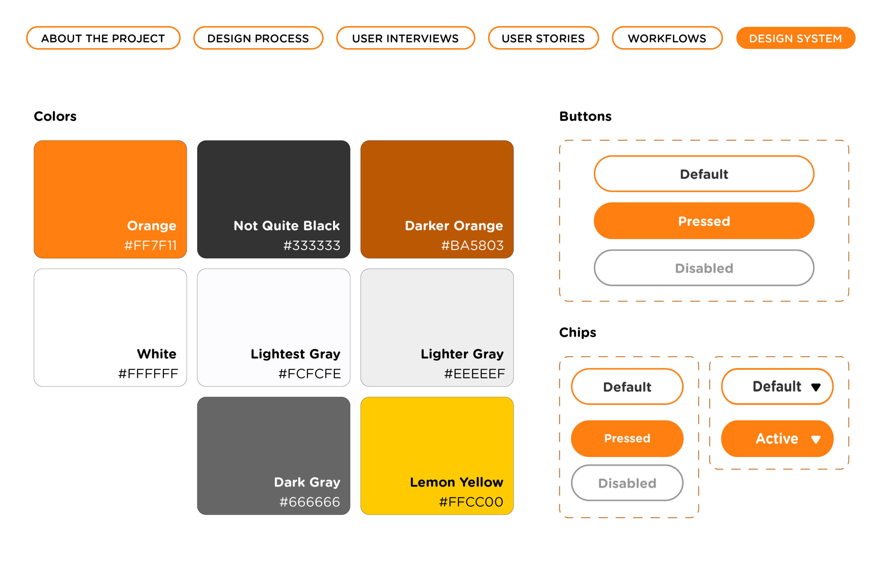Viewport: 883px width, 588px height.
Task: Click the Not Quite Black swatch
Action: [x=274, y=199]
